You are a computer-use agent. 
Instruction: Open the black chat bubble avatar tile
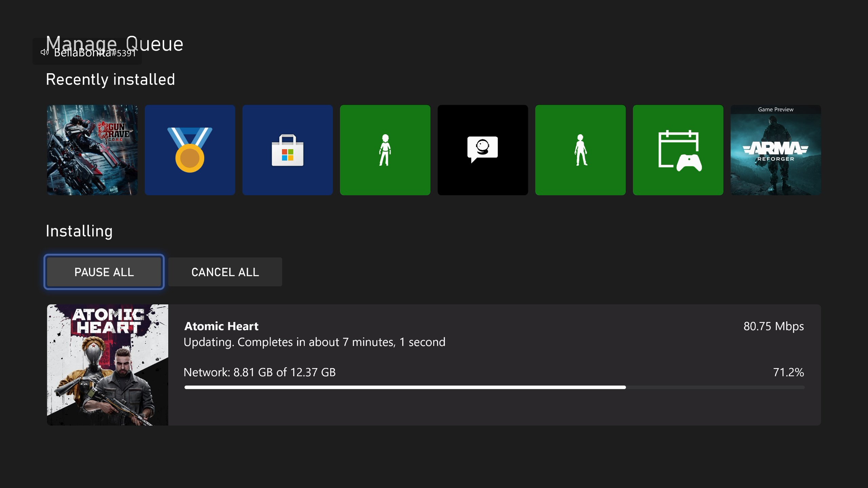(483, 150)
